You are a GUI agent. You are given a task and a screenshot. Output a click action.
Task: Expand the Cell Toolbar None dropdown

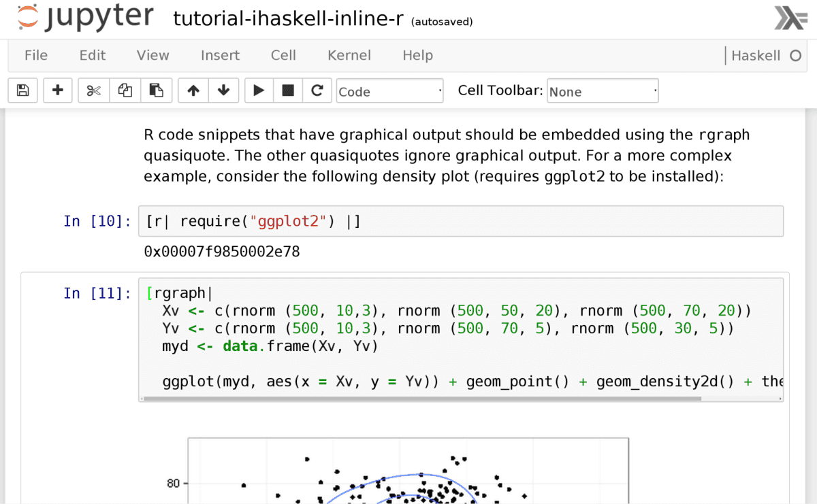point(603,91)
